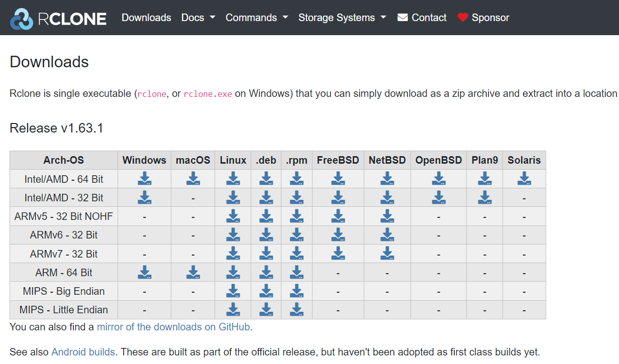
Task: Download Intel/AMD 32 Bit Linux build
Action: pyautogui.click(x=233, y=197)
